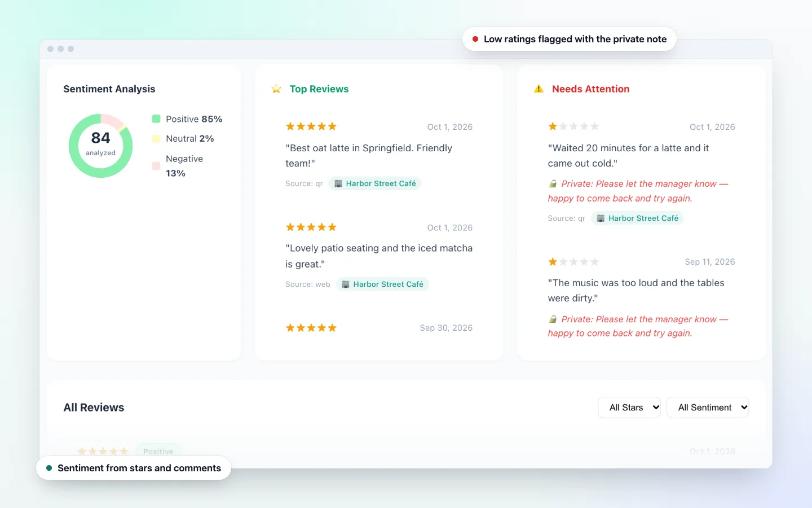Click the pink Negative legend swatch
The width and height of the screenshot is (812, 508).
coord(156,166)
